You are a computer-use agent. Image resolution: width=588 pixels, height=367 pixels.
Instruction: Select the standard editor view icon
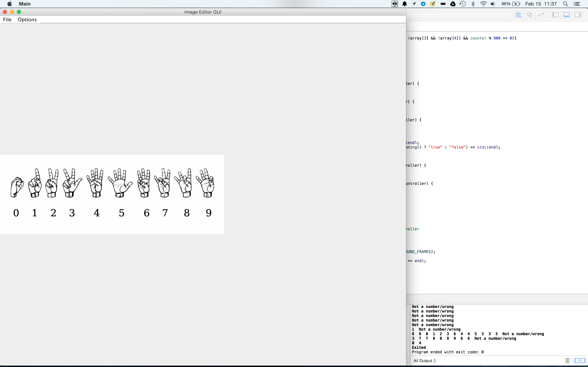518,15
